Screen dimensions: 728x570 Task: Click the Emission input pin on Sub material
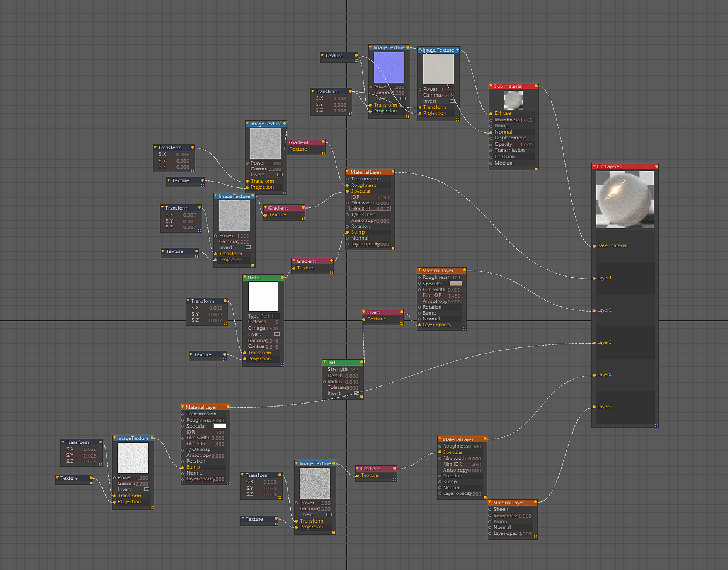(x=491, y=156)
